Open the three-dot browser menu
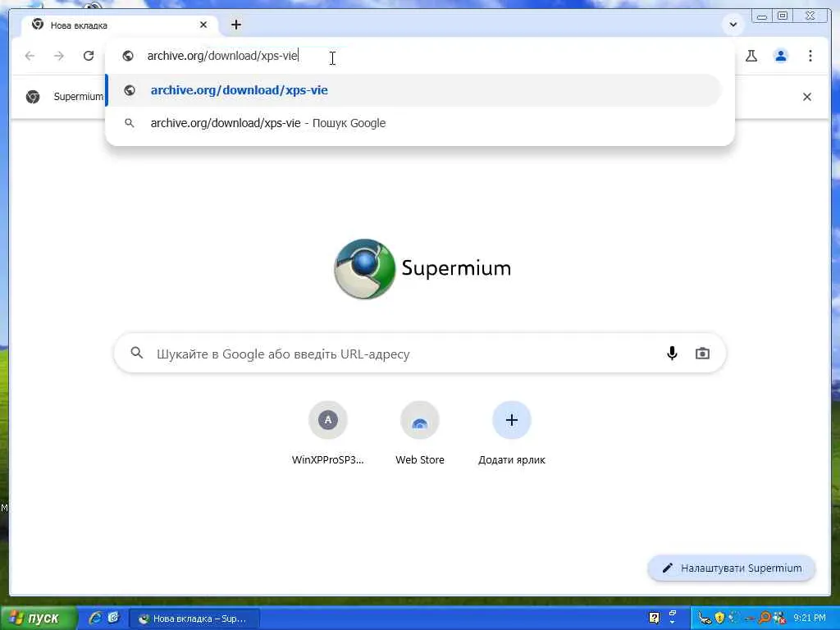840x630 pixels. coord(810,56)
